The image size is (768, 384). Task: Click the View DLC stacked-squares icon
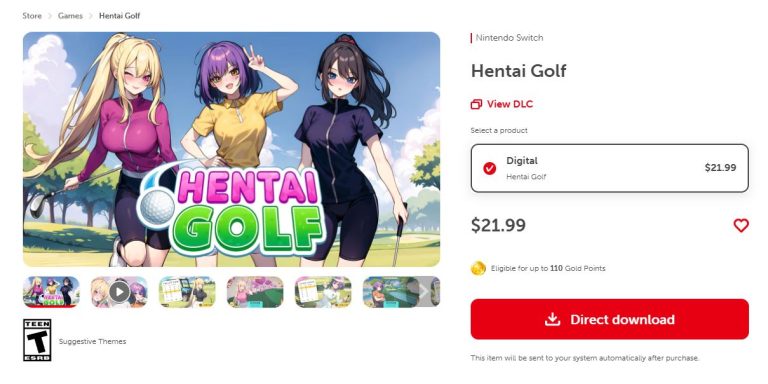[x=476, y=104]
